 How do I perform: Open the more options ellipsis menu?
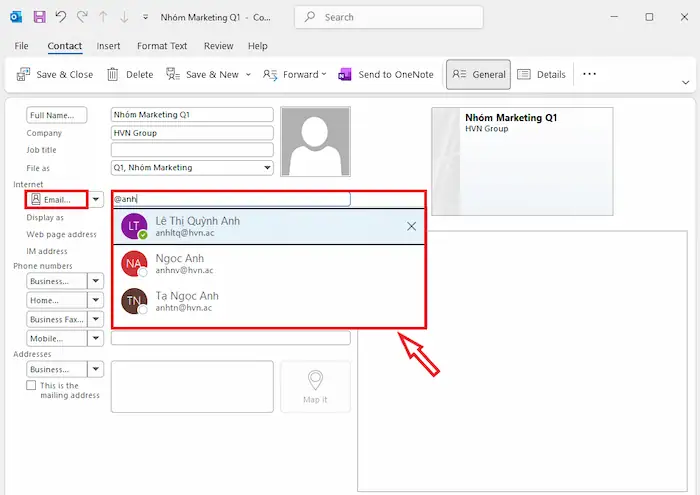pyautogui.click(x=589, y=74)
